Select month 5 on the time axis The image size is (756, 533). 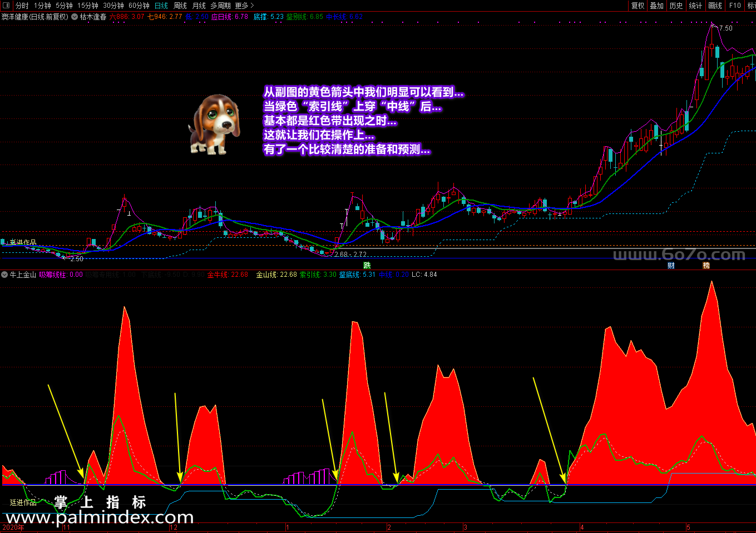pyautogui.click(x=688, y=527)
